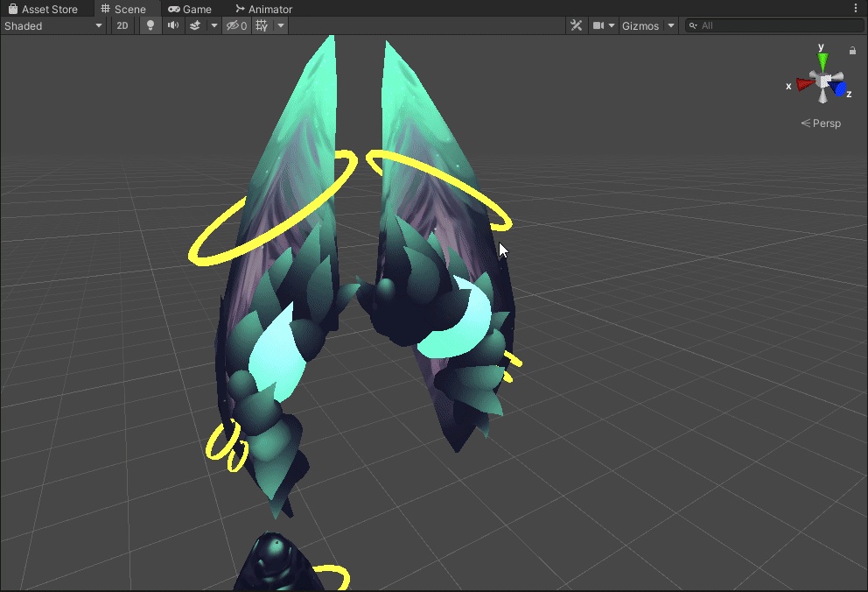Click the crossed-eye hidden objects icon
The image size is (868, 592).
tap(233, 25)
